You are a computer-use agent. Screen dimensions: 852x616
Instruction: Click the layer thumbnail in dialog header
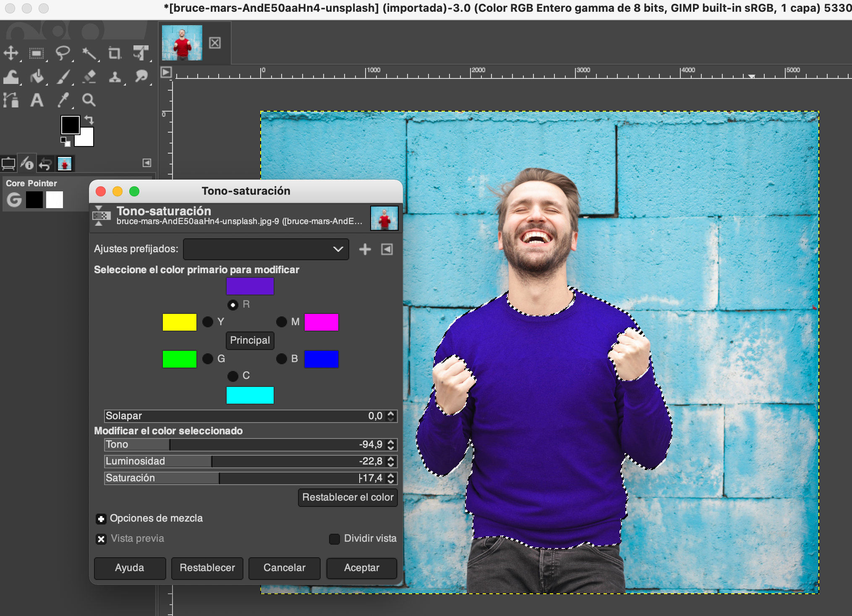pyautogui.click(x=384, y=218)
